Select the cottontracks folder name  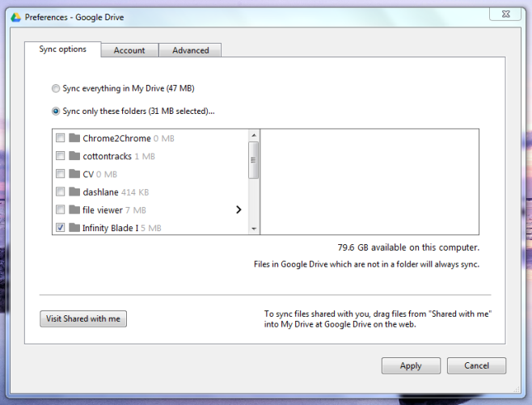coord(108,156)
